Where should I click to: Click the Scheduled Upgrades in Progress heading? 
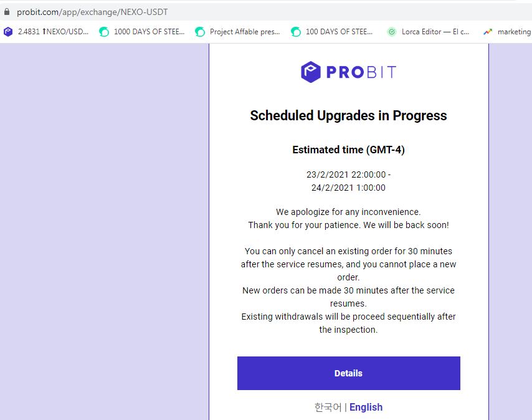[x=348, y=116]
